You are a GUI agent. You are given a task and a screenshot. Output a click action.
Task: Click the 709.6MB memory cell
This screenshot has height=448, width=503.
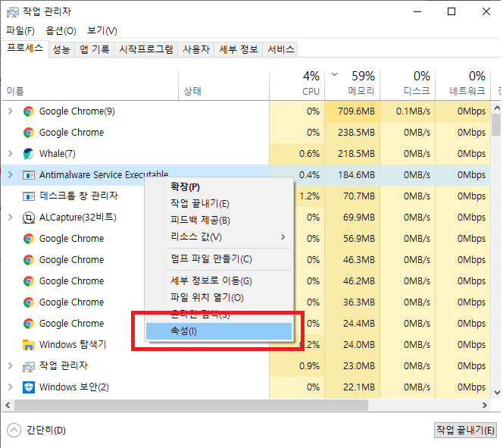point(352,111)
